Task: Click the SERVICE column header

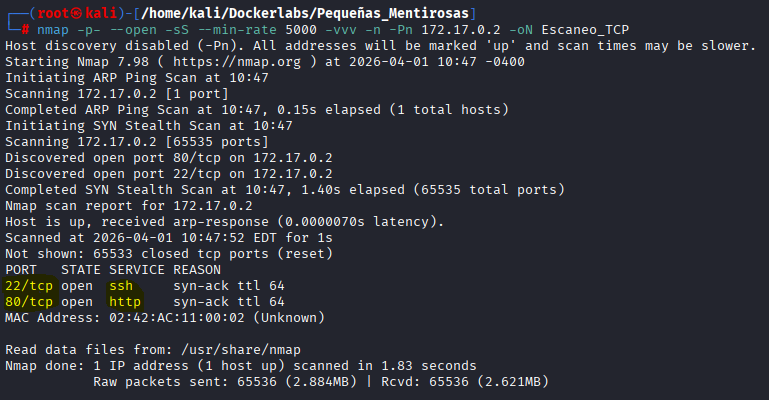Action: [x=136, y=269]
